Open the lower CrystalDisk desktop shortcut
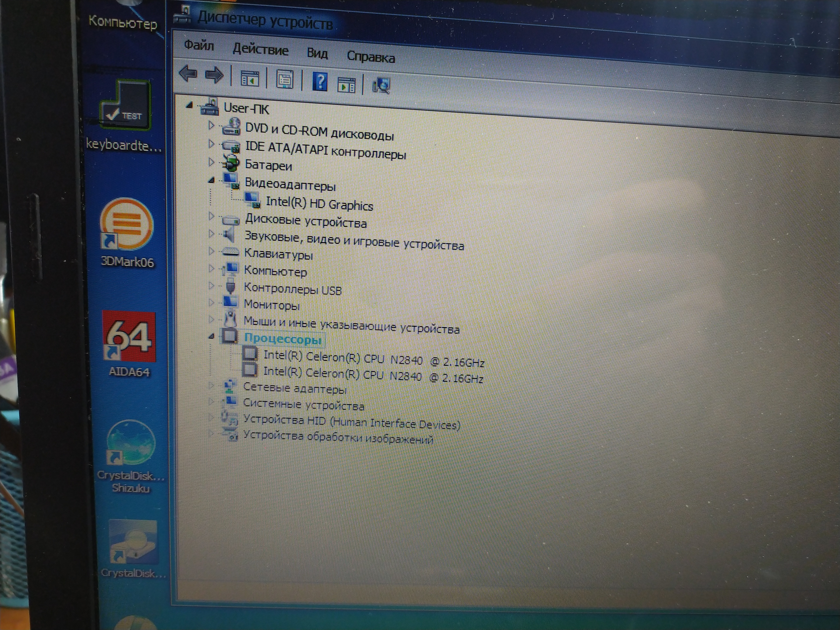 point(133,549)
